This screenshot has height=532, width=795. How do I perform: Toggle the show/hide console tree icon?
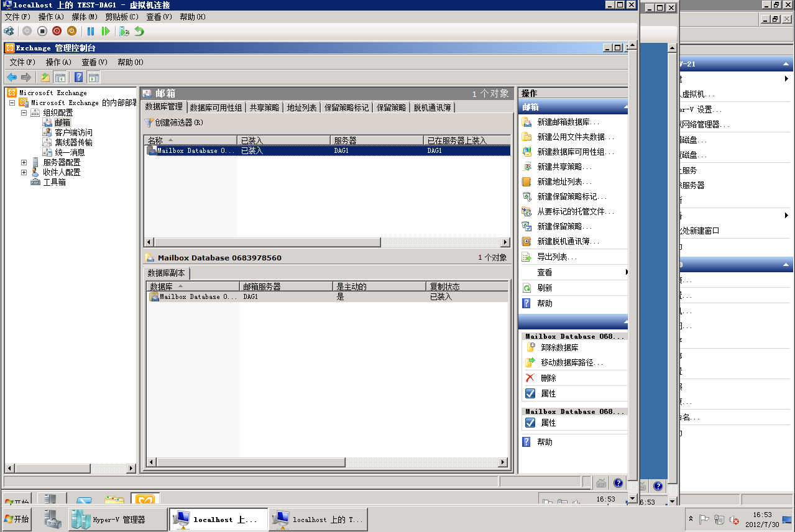(x=60, y=77)
